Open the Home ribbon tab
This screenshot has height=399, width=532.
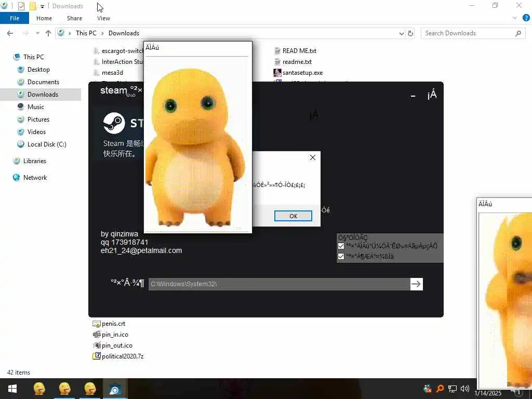click(x=44, y=18)
